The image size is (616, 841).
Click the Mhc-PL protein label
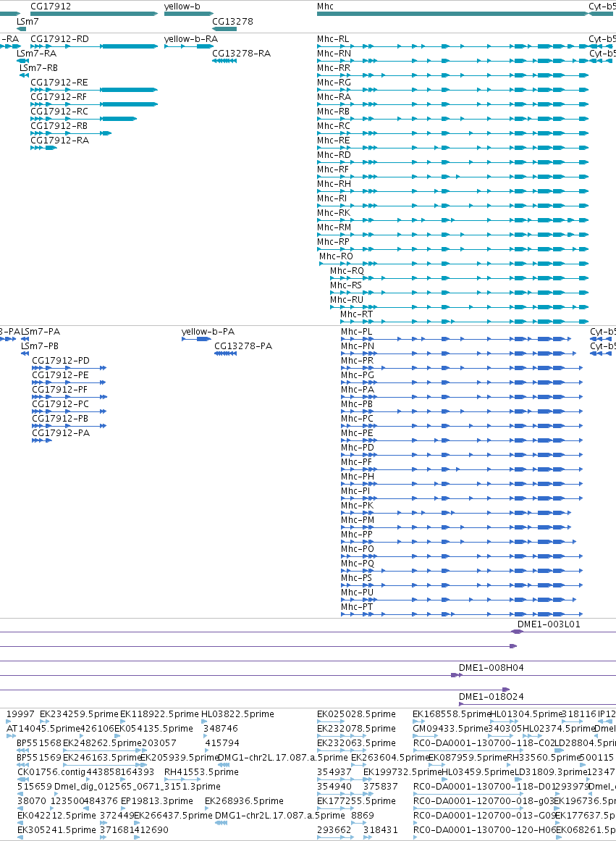tap(357, 332)
